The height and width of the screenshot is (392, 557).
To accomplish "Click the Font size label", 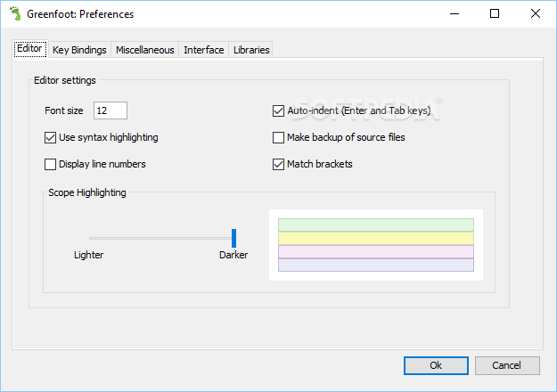I will tap(64, 110).
